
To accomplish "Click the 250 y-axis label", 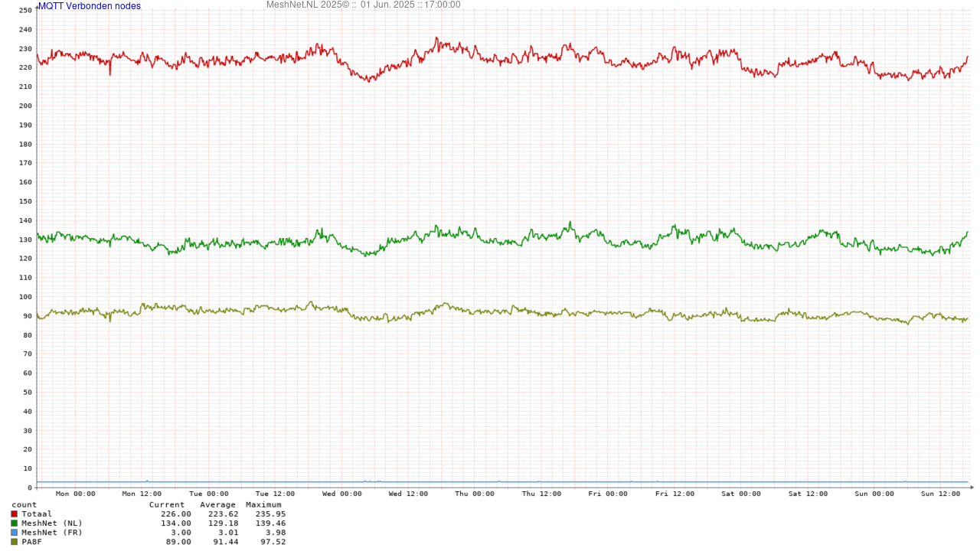I will coord(25,11).
